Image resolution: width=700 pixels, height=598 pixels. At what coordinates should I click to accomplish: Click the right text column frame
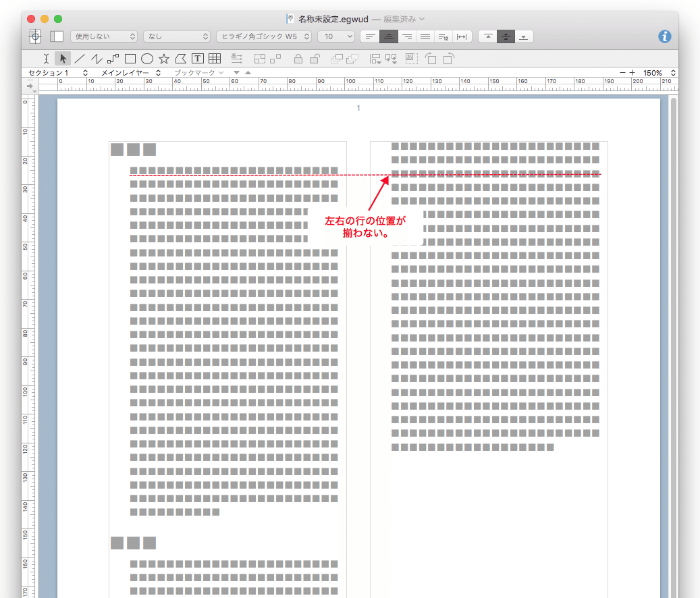[489, 369]
